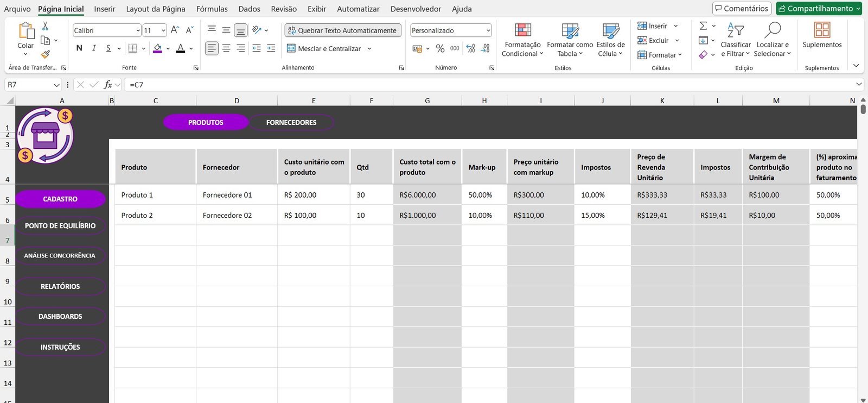The width and height of the screenshot is (868, 403).
Task: Click the Format Painter brush icon
Action: point(45,54)
